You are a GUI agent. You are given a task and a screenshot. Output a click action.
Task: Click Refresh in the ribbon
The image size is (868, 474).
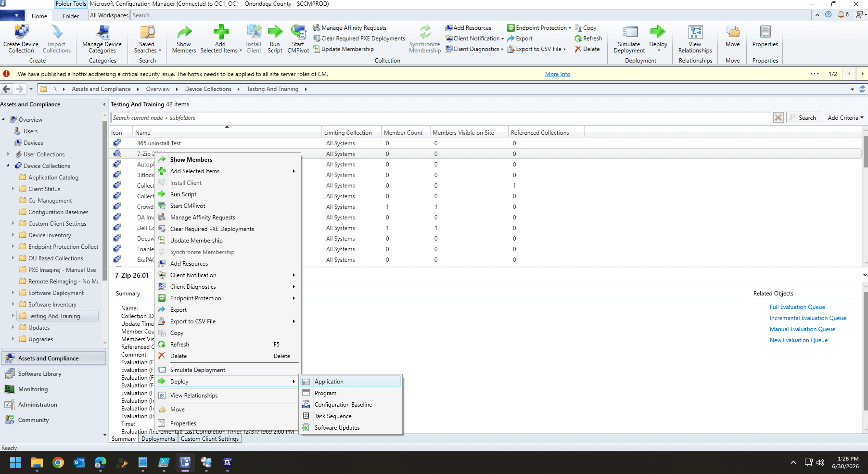pos(588,38)
